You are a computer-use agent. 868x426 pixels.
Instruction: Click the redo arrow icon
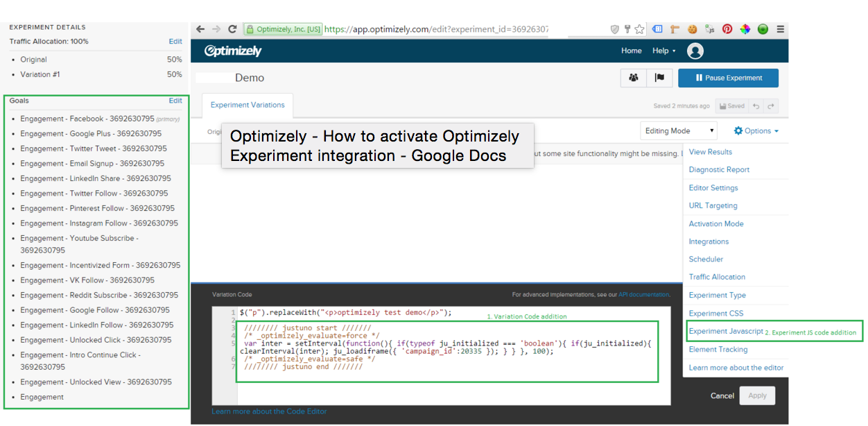click(x=770, y=106)
